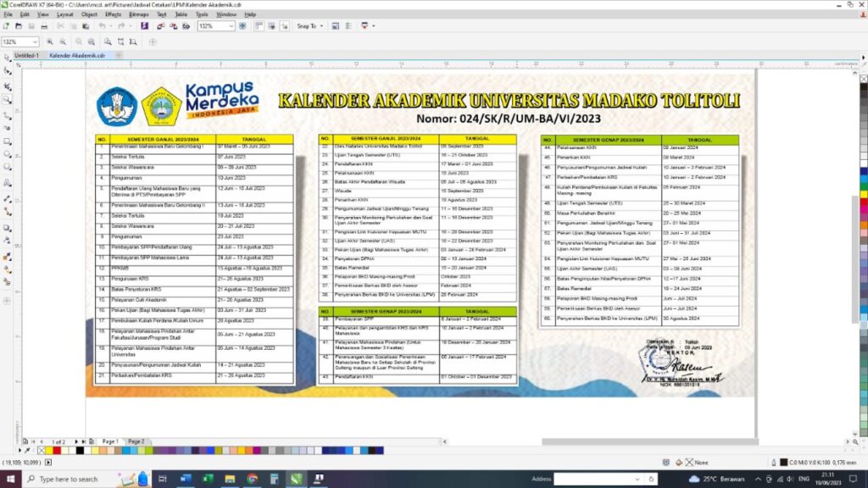Open Application Launcher dropdown arrow

click(374, 26)
